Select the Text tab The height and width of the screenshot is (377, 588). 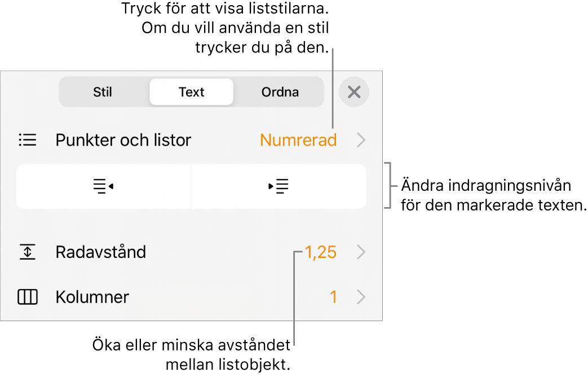click(x=191, y=91)
